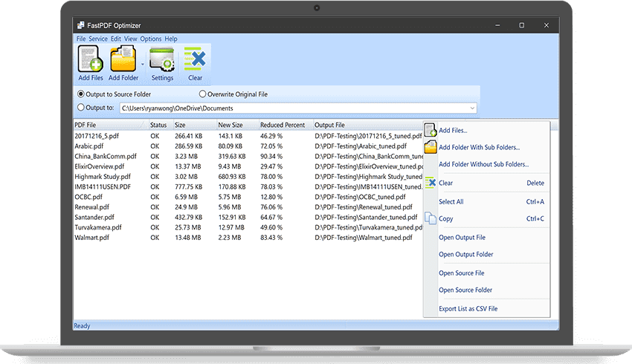Select the Output to radio button
The image size is (632, 364).
pyautogui.click(x=81, y=108)
